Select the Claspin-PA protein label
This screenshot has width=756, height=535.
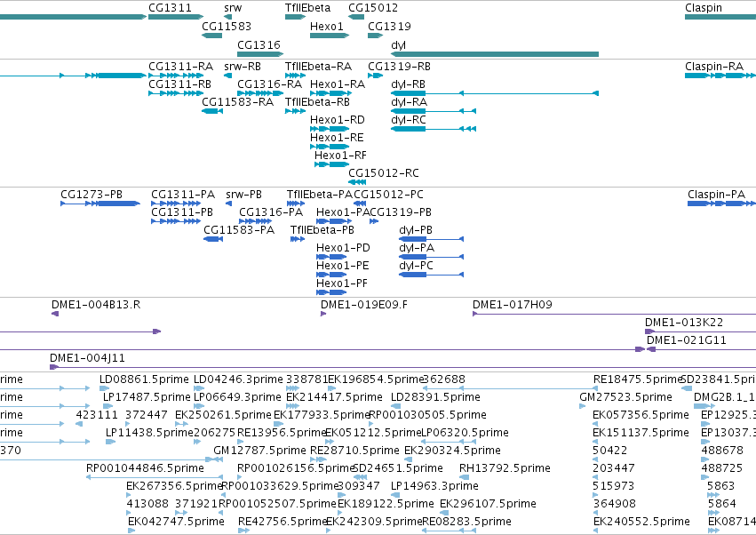pyautogui.click(x=716, y=195)
